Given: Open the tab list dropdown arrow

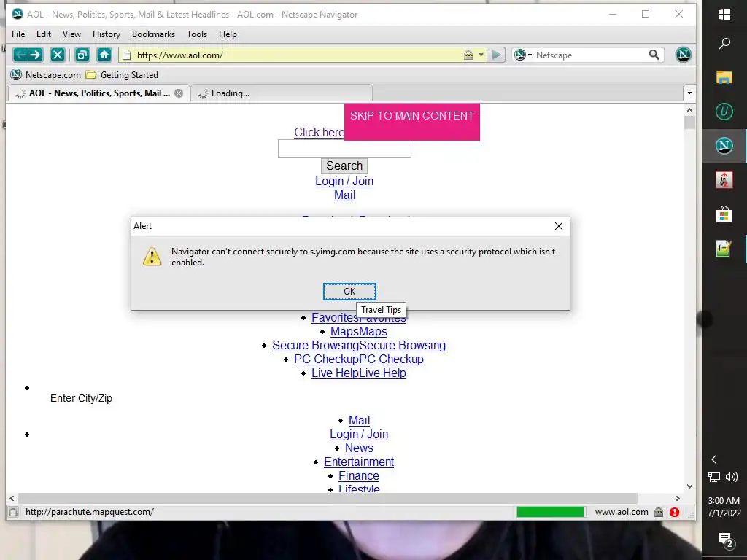Looking at the screenshot, I should tap(689, 93).
